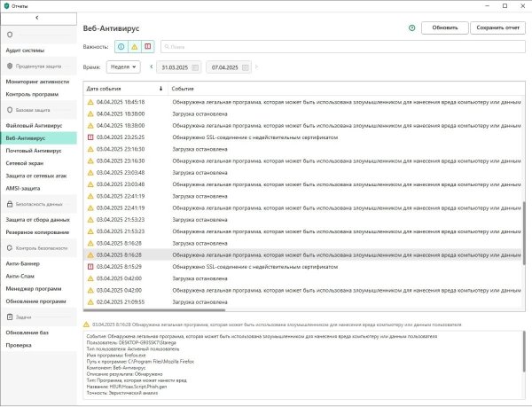Viewport: 532px width, 407px height.
Task: Toggle the warning importance filter
Action: pos(135,47)
